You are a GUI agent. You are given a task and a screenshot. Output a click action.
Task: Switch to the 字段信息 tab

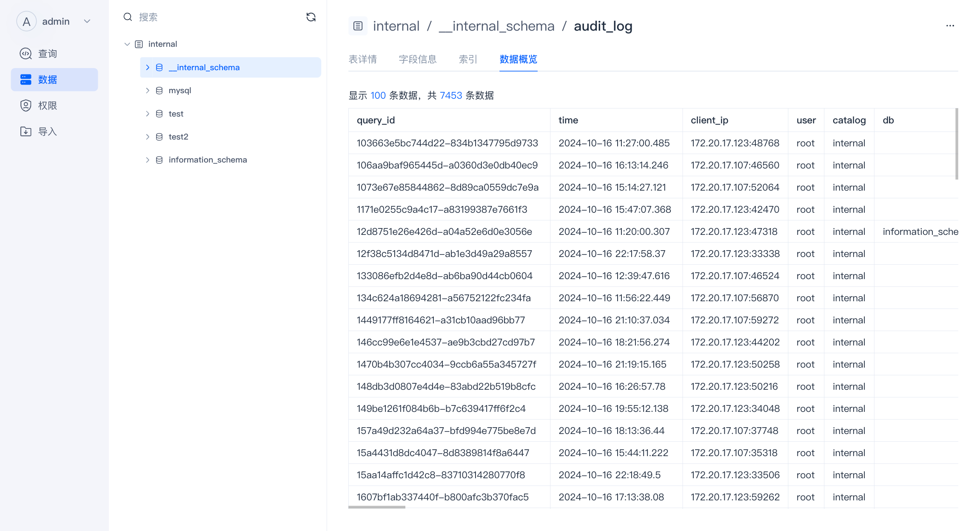pyautogui.click(x=417, y=59)
